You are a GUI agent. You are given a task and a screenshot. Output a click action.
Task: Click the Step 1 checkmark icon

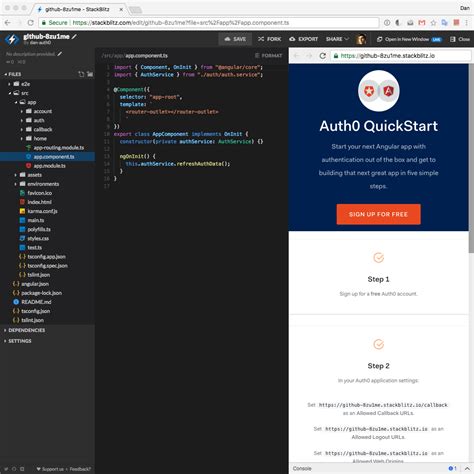(x=378, y=258)
